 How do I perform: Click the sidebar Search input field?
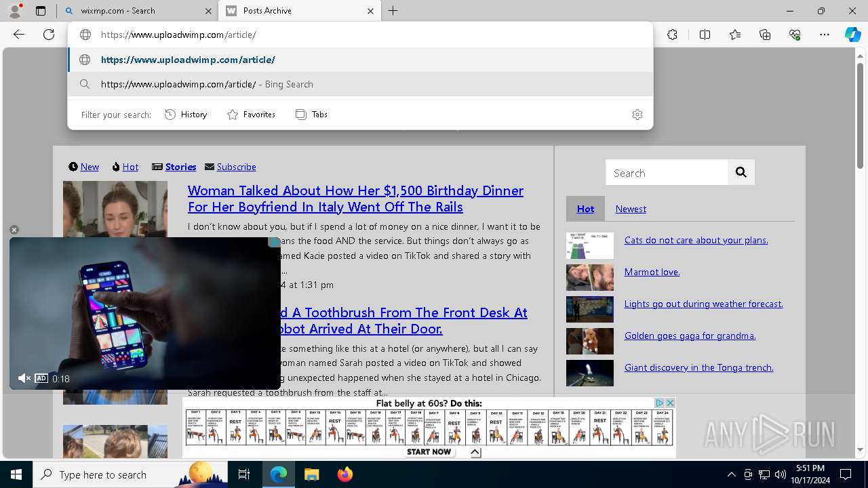[667, 173]
